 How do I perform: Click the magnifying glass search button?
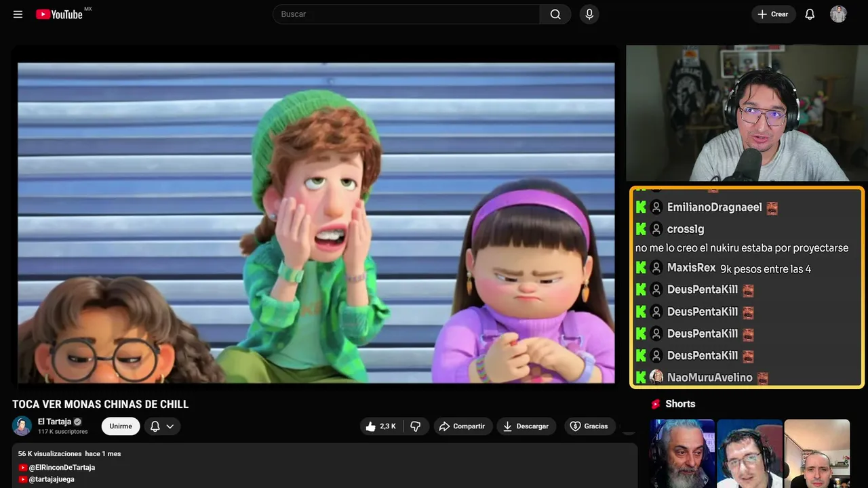555,14
